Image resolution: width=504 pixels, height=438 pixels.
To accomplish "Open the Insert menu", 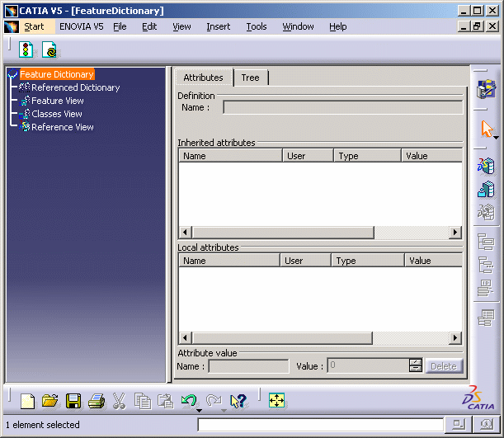I will pyautogui.click(x=219, y=26).
